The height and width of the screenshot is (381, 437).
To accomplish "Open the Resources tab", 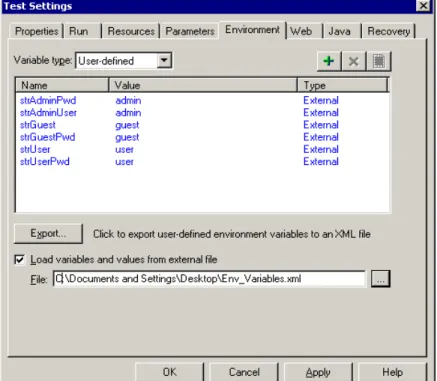I will click(131, 31).
